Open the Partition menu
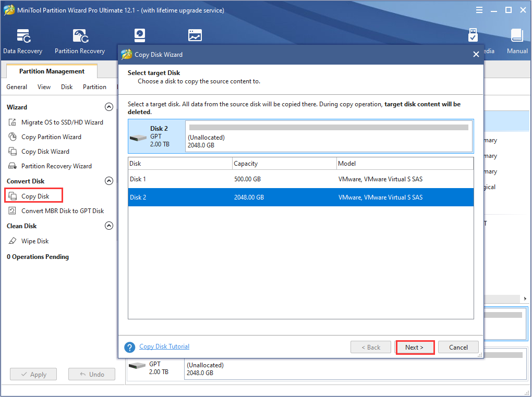Image resolution: width=532 pixels, height=397 pixels. click(x=94, y=87)
